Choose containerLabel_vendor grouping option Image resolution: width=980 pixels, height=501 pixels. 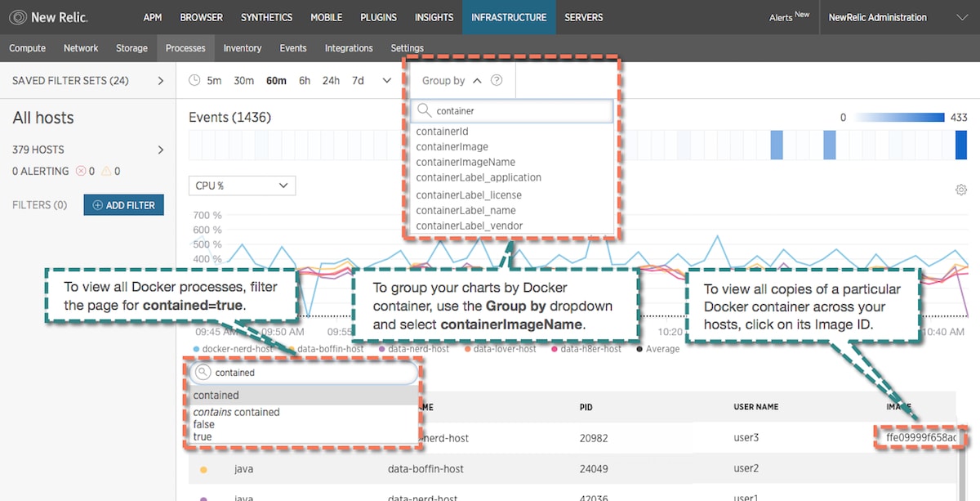point(469,226)
